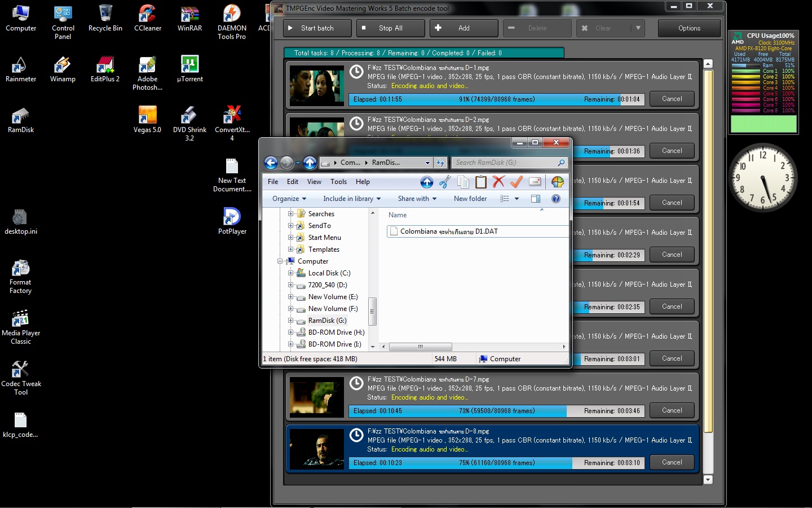Select the Rainmeter desktop icon

[x=21, y=69]
